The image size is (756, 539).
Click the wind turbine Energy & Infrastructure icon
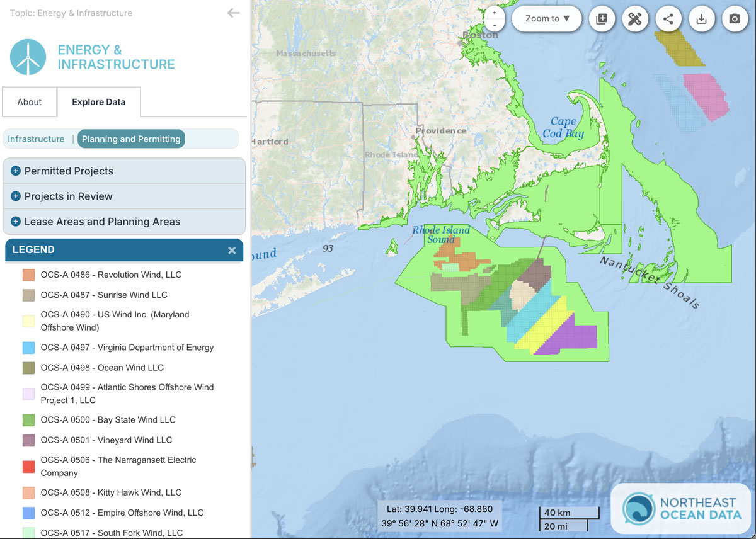(x=28, y=57)
